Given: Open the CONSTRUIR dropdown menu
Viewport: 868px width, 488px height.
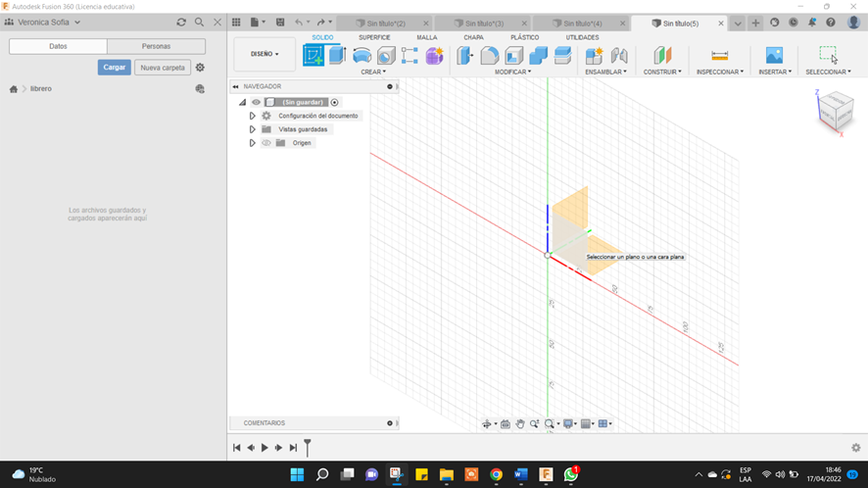Looking at the screenshot, I should click(x=662, y=72).
